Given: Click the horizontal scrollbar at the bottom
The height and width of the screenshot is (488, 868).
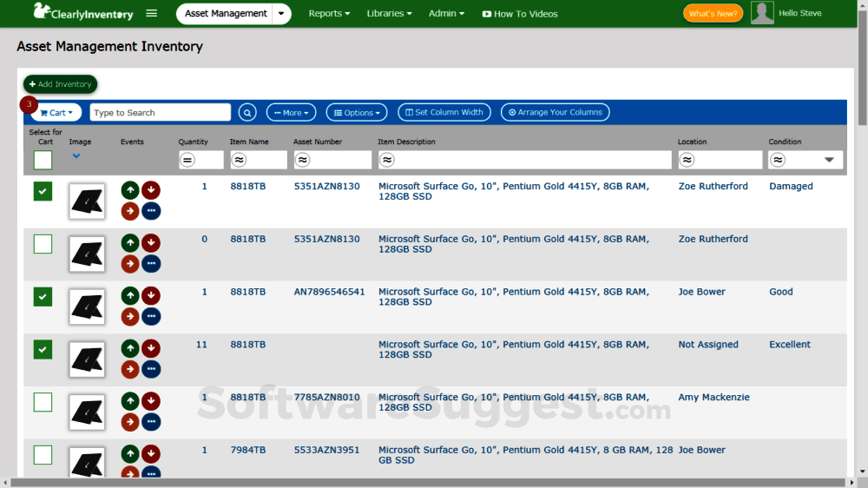Looking at the screenshot, I should [x=429, y=483].
